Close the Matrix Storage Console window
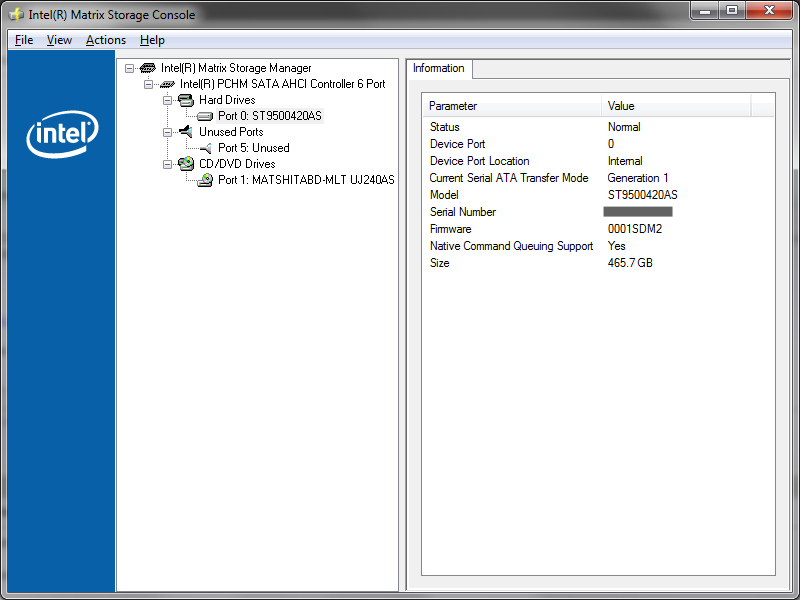800x600 pixels. tap(769, 10)
